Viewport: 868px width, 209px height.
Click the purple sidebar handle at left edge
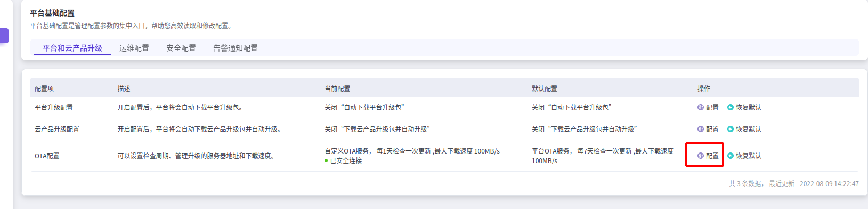click(4, 36)
